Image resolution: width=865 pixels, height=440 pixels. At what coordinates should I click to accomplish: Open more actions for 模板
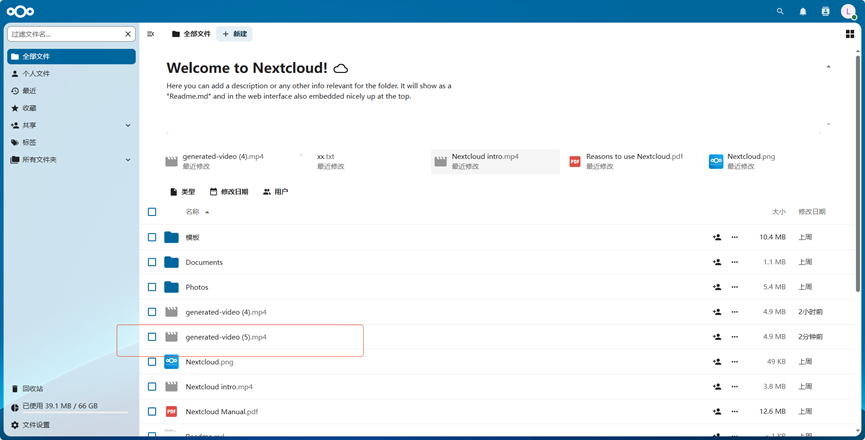tap(735, 237)
